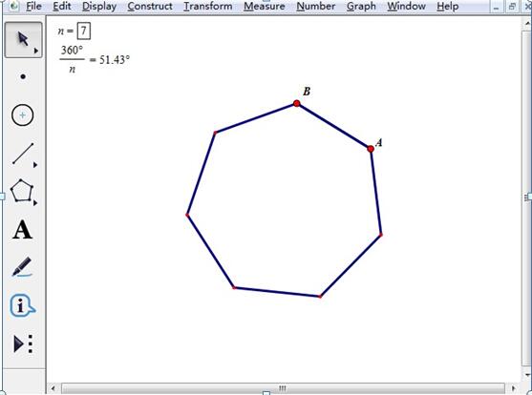
Task: Select the 360°/n calculation result
Action: [x=95, y=60]
